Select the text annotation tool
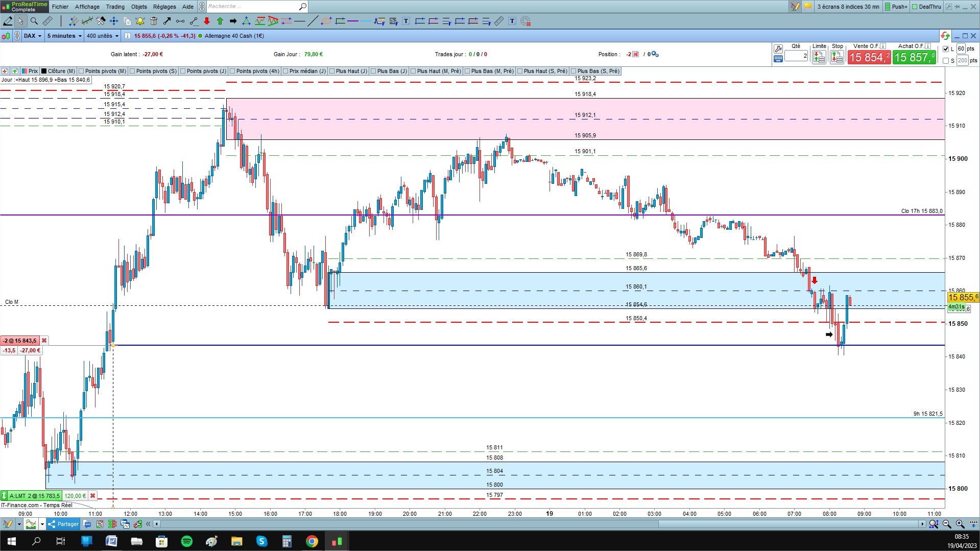Image resolution: width=980 pixels, height=551 pixels. [406, 21]
